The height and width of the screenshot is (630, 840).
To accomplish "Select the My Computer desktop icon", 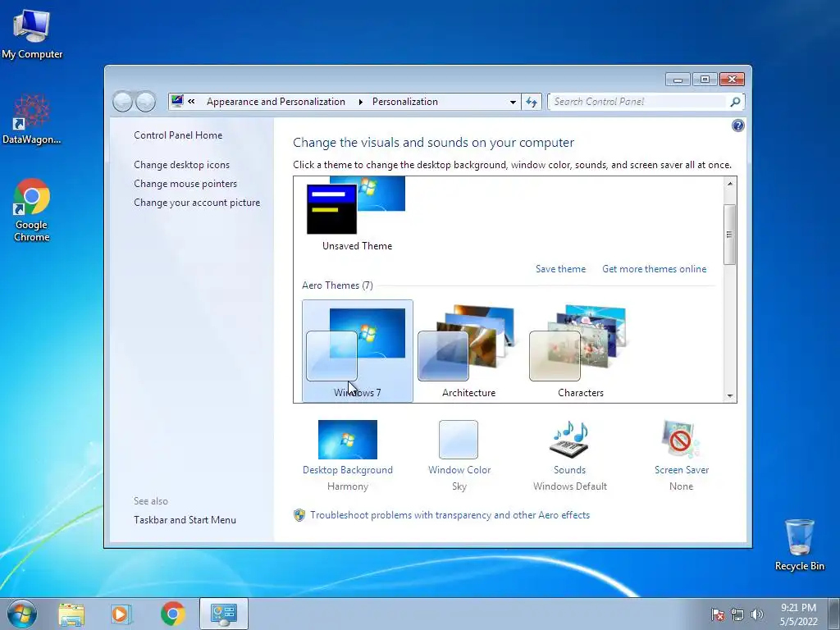I will [x=32, y=33].
